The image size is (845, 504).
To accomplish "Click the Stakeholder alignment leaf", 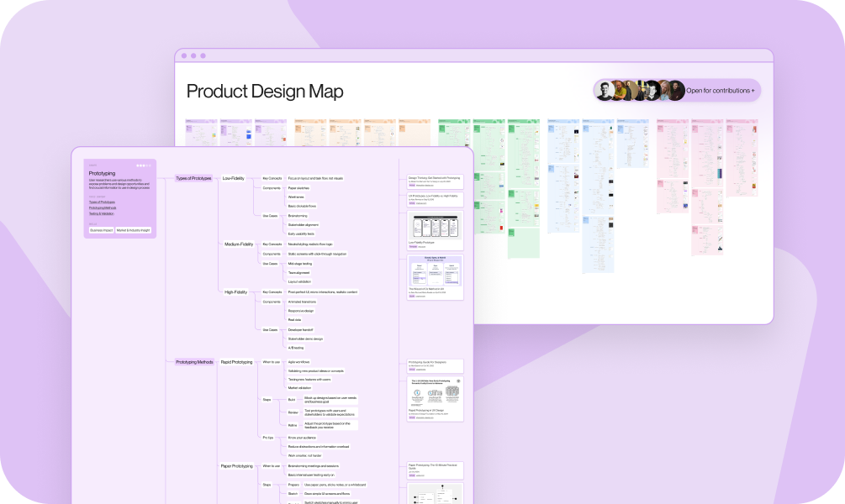I will tap(304, 224).
